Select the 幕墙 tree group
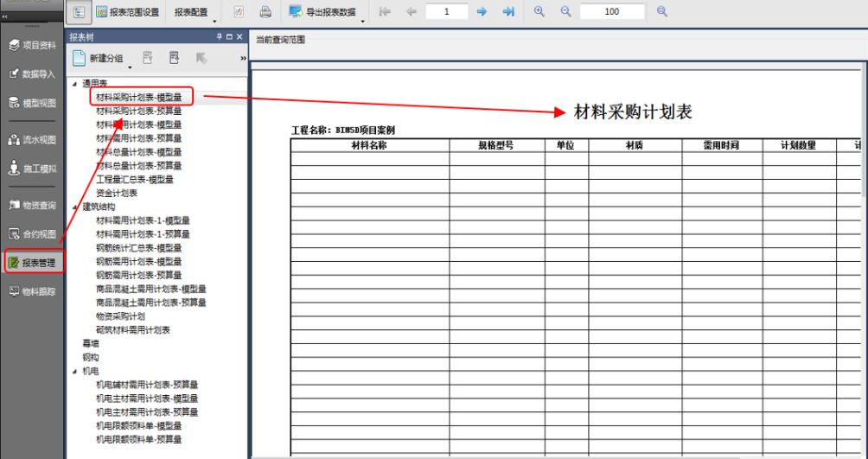Screen dimensions: 868x459 [91, 344]
